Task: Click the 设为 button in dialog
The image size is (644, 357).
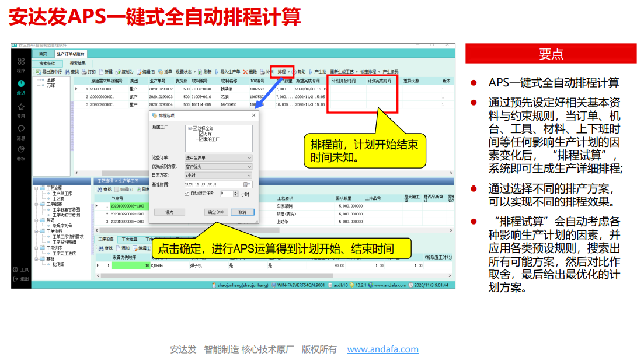Action: tap(170, 212)
